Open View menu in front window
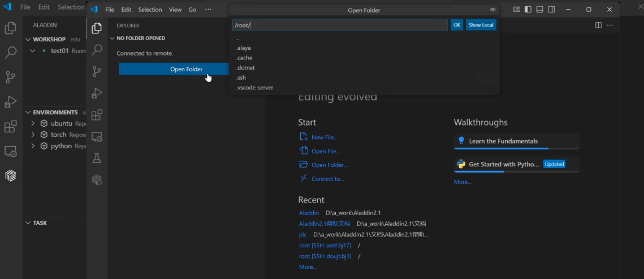This screenshot has height=279, width=644. click(175, 10)
